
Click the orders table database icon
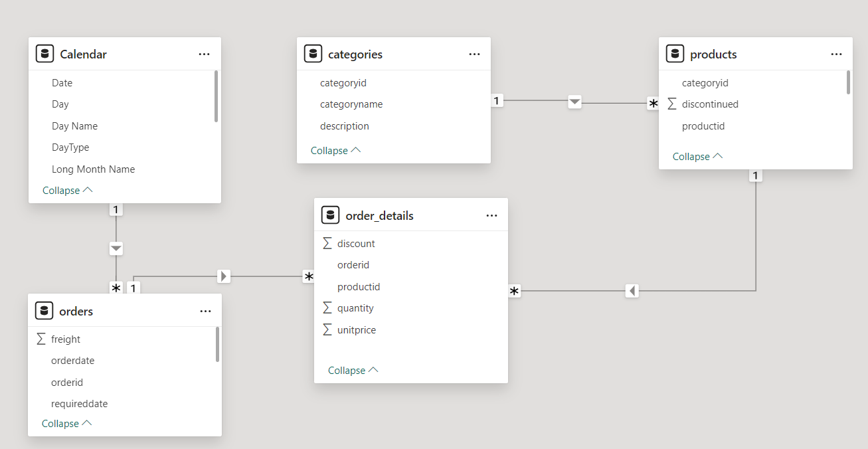pyautogui.click(x=44, y=311)
